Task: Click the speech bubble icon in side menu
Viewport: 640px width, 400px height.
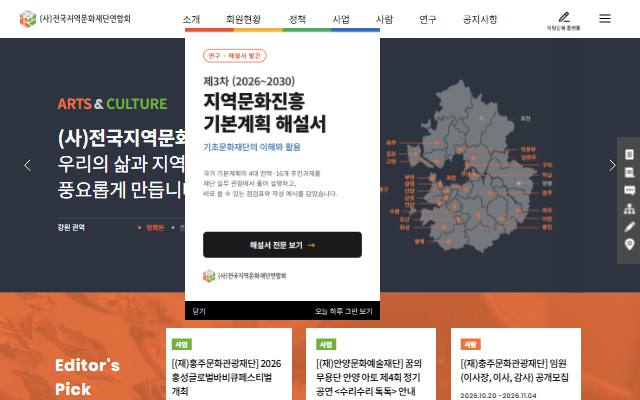Action: pyautogui.click(x=629, y=190)
